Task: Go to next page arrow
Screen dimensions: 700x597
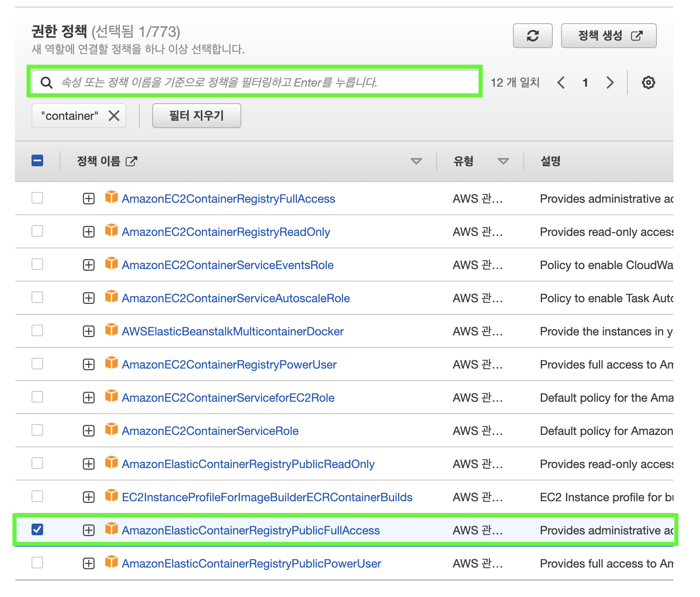Action: click(610, 83)
